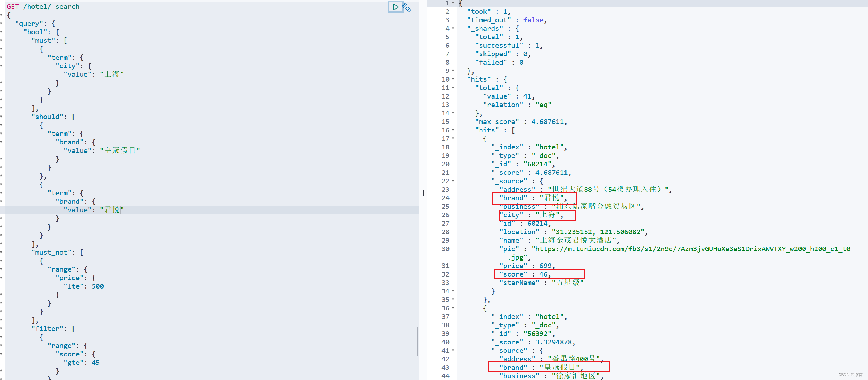Click the "city" : "上海" response line
The height and width of the screenshot is (380, 868).
pyautogui.click(x=531, y=215)
